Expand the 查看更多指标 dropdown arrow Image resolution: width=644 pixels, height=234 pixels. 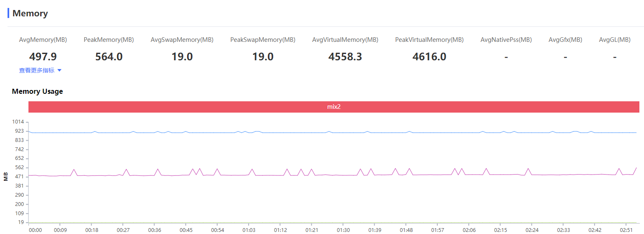[59, 71]
